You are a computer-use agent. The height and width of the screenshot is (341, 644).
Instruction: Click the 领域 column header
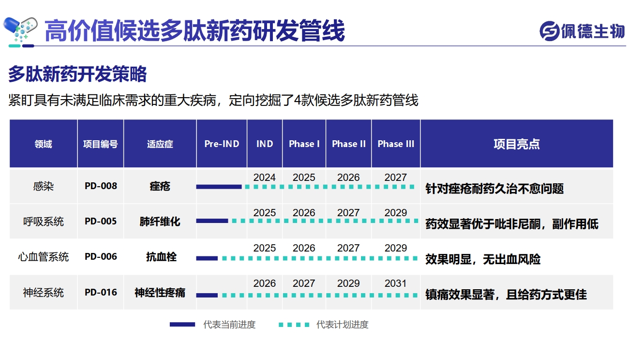[44, 144]
